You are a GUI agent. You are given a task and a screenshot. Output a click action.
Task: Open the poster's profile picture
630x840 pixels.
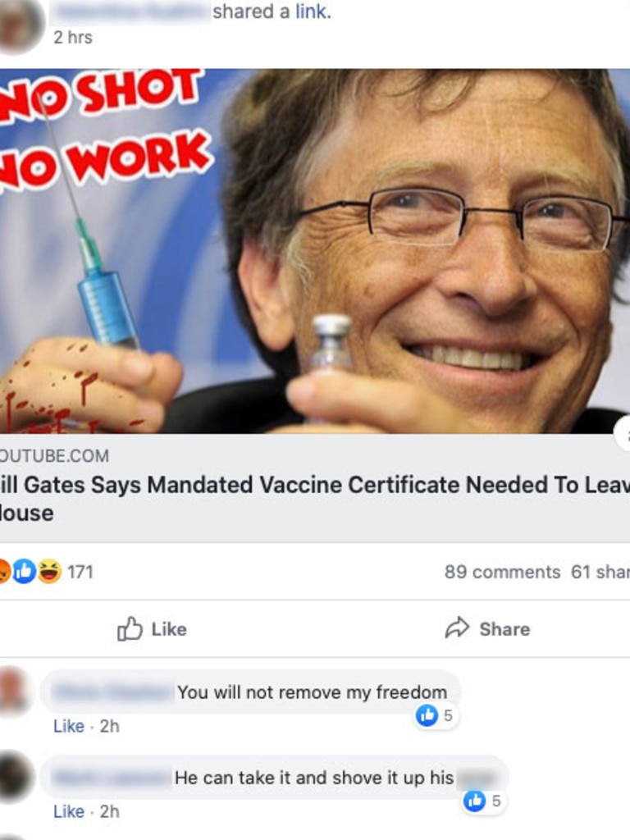tap(21, 25)
